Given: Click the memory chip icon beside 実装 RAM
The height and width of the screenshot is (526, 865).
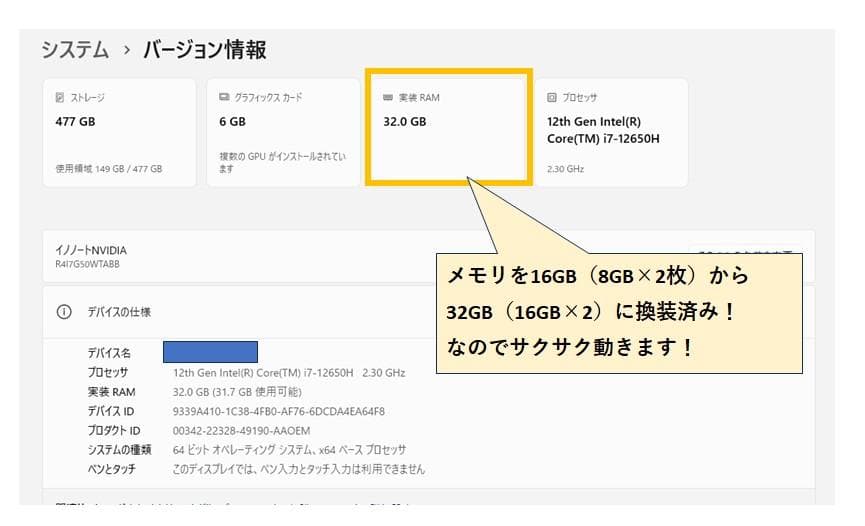Looking at the screenshot, I should tap(388, 97).
